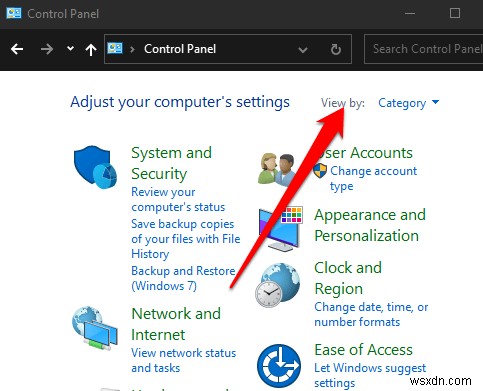
Task: Open Let Windows suggest settings link
Action: point(370,375)
